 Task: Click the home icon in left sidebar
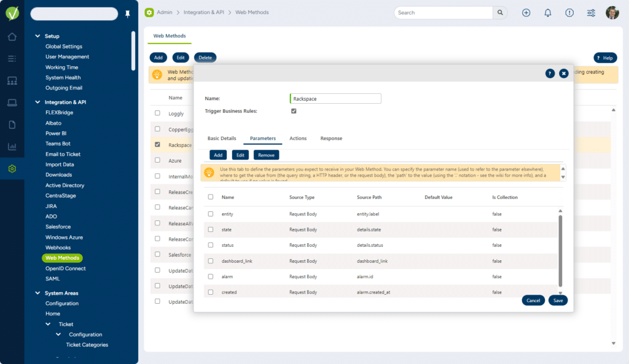tap(12, 37)
